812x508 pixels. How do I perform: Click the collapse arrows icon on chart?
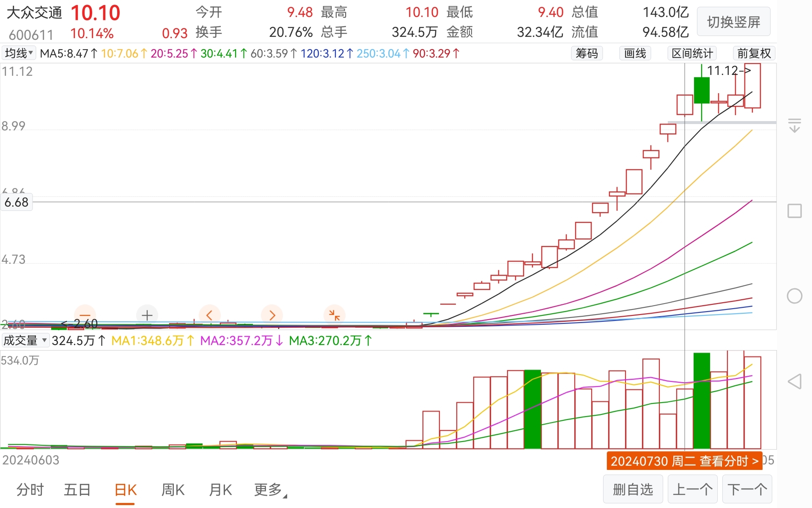[334, 315]
